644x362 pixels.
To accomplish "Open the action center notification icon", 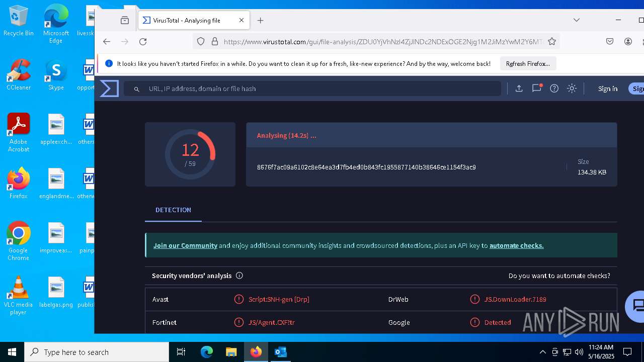I will 627,352.
